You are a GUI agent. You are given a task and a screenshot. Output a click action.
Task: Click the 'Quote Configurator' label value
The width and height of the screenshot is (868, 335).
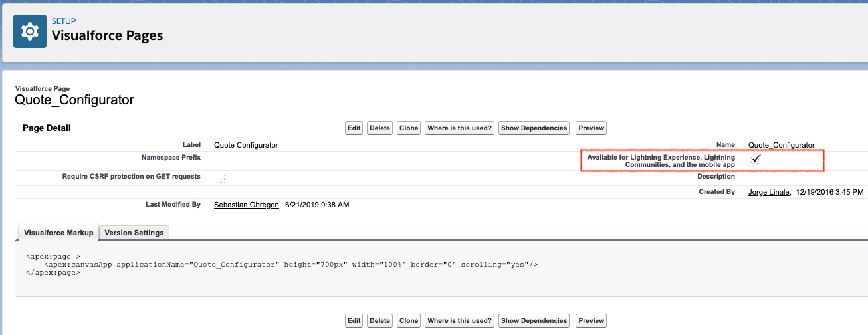pos(246,145)
